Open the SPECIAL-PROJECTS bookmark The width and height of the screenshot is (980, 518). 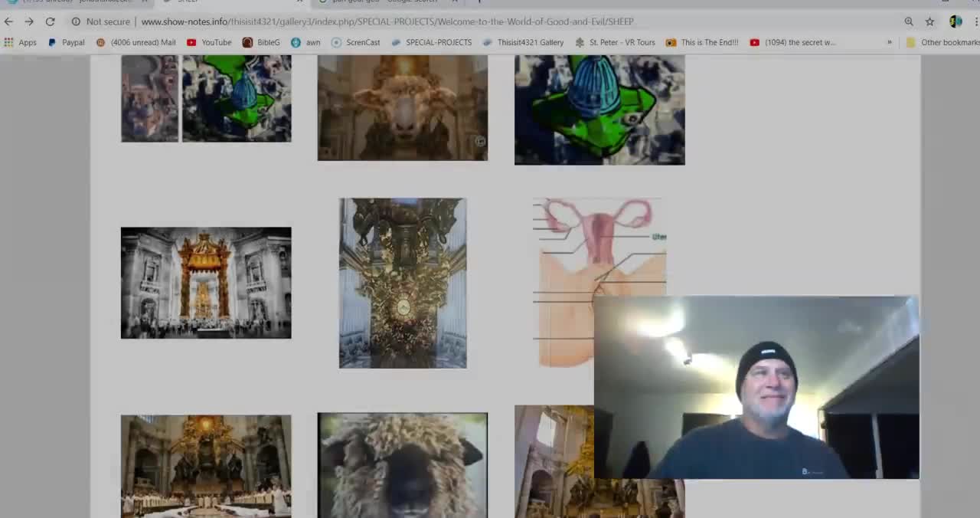431,42
